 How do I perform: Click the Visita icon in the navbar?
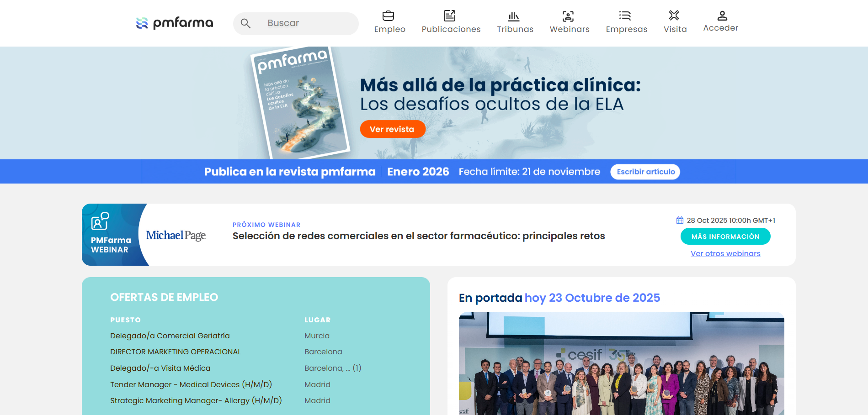pos(675,15)
